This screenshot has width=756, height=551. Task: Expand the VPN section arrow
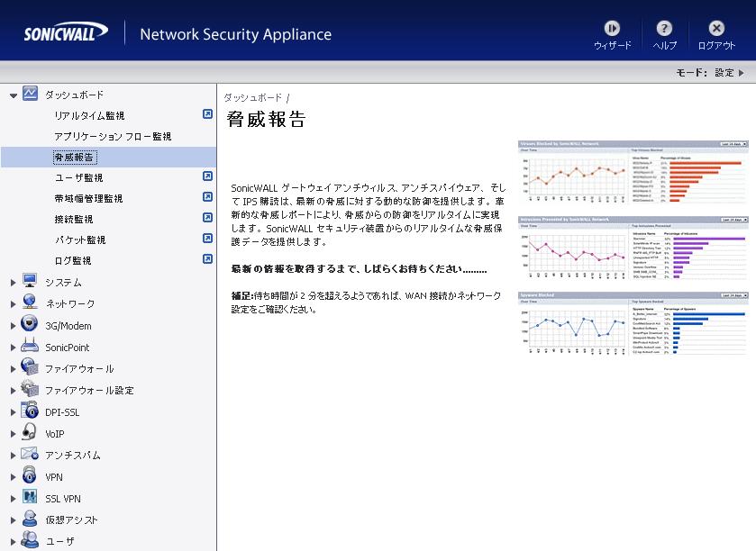(x=13, y=477)
